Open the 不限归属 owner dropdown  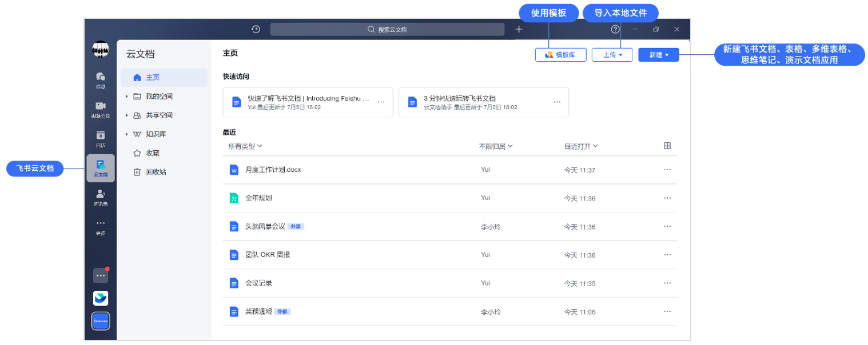(x=496, y=146)
